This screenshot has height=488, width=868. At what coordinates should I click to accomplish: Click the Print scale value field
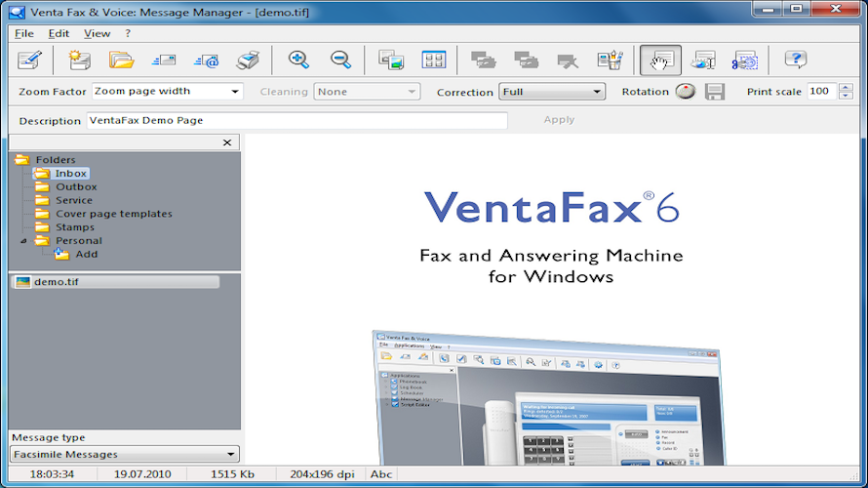click(x=822, y=92)
